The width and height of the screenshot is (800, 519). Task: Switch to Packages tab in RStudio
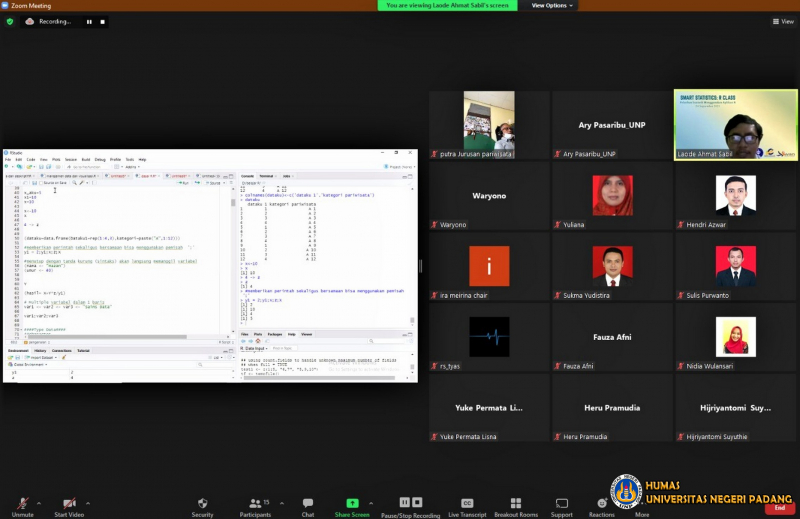coord(275,334)
